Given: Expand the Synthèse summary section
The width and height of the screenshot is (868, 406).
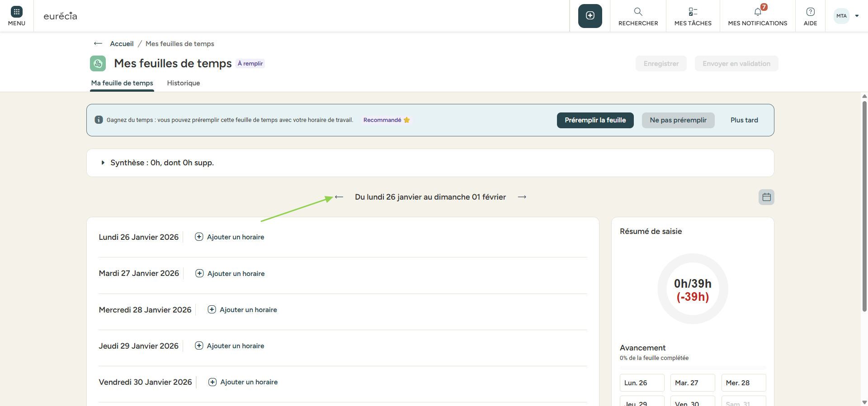Looking at the screenshot, I should point(103,163).
